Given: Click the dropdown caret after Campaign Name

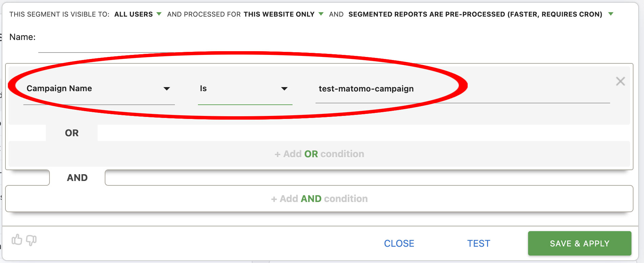Looking at the screenshot, I should [167, 89].
